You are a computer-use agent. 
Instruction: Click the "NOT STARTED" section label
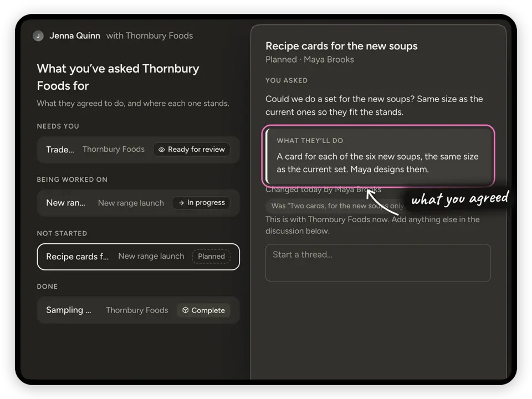62,233
